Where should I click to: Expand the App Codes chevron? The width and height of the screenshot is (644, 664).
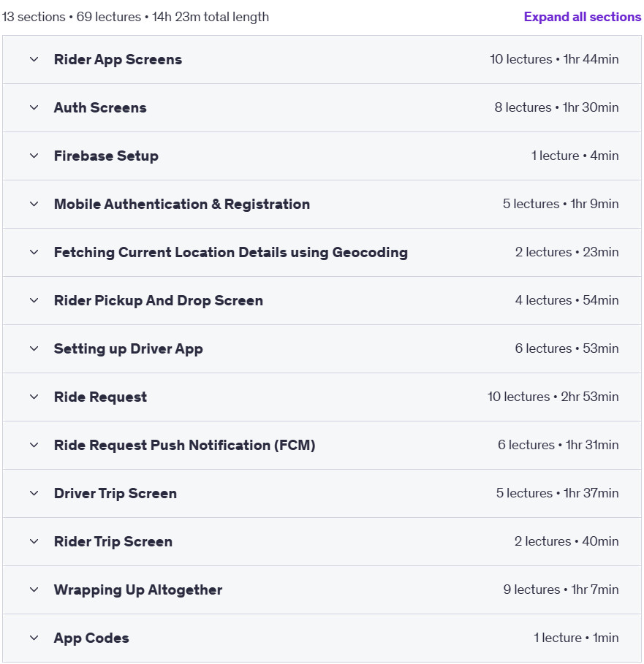point(34,638)
